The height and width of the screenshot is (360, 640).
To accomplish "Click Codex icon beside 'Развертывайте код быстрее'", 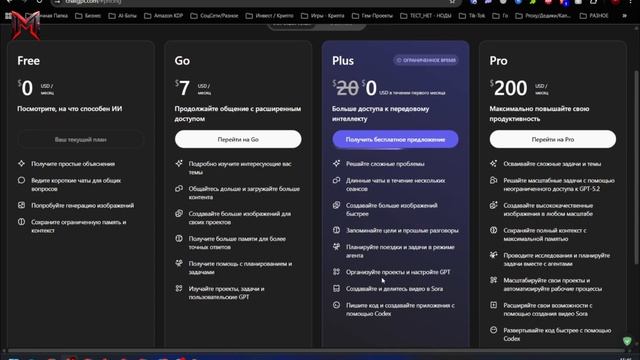I will pyautogui.click(x=493, y=330).
